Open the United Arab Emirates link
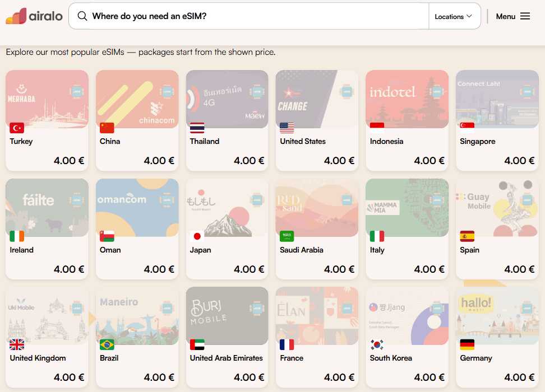The width and height of the screenshot is (545, 392). 227,358
